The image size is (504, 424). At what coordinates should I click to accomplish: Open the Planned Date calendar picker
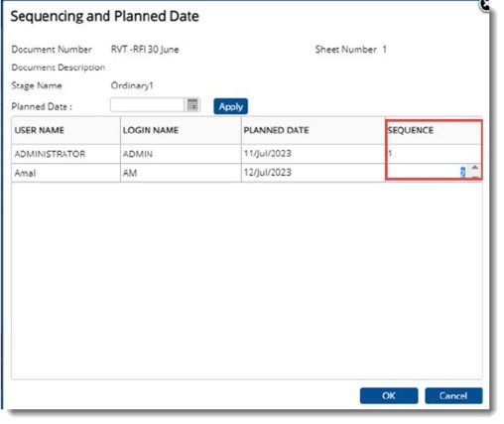point(192,105)
